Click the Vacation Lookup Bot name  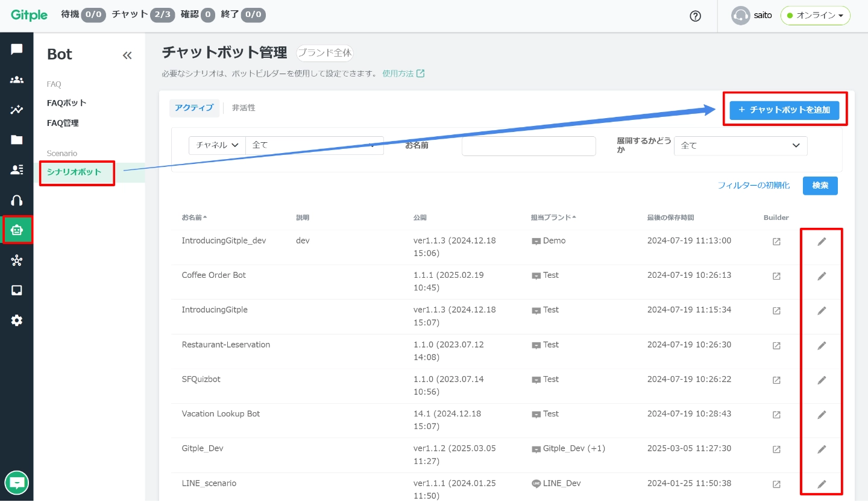[x=221, y=414]
